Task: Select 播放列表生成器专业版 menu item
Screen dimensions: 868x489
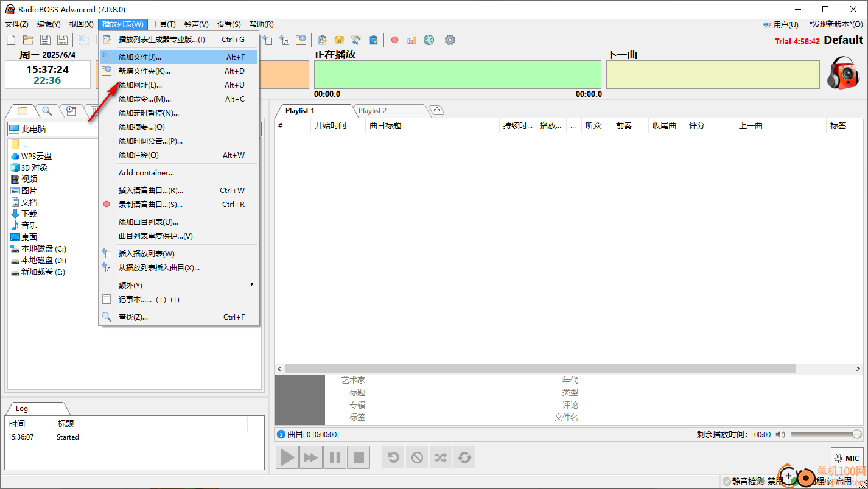Action: point(180,40)
